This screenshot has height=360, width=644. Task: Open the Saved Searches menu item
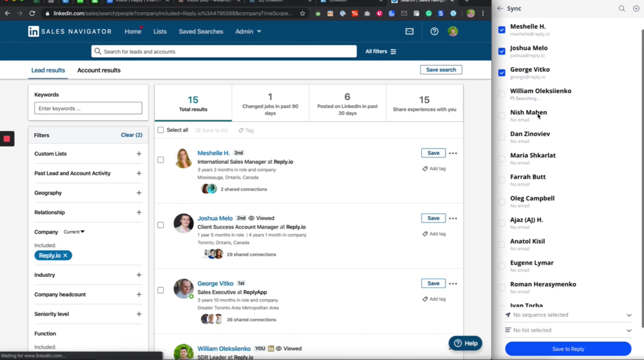pyautogui.click(x=201, y=31)
